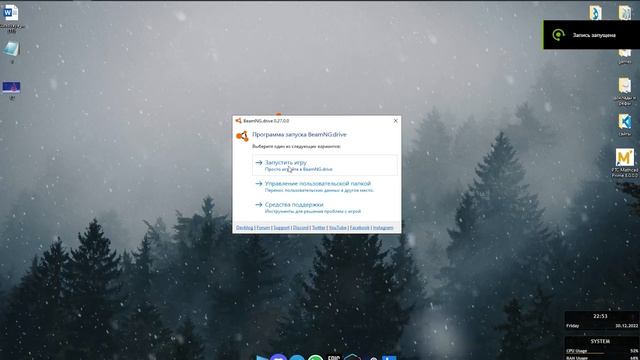The image size is (640, 360).
Task: Select the PTC Mathcad Prime desktop icon
Action: 625,162
